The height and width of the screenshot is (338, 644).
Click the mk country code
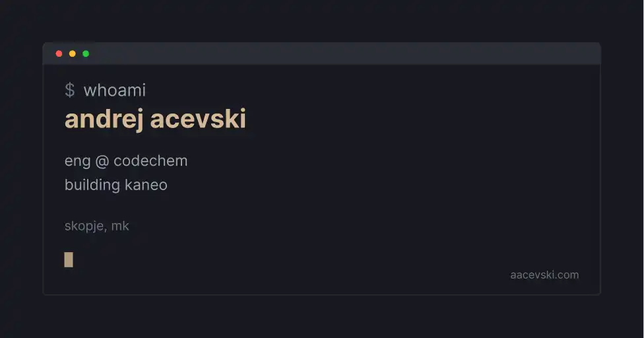tap(120, 226)
